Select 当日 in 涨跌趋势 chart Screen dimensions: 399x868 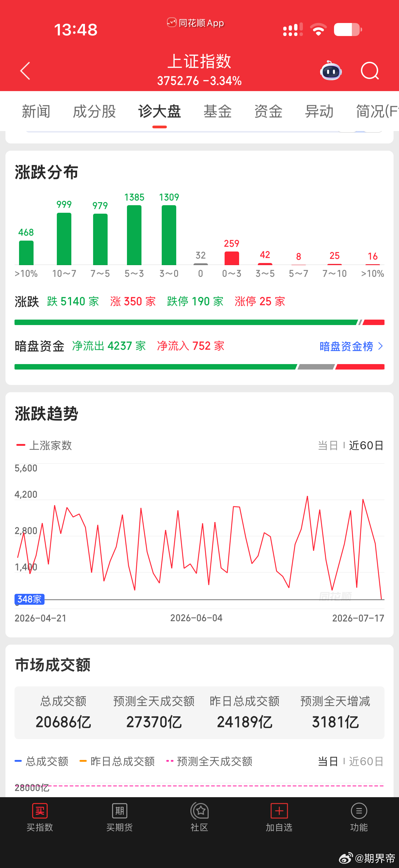click(x=328, y=446)
